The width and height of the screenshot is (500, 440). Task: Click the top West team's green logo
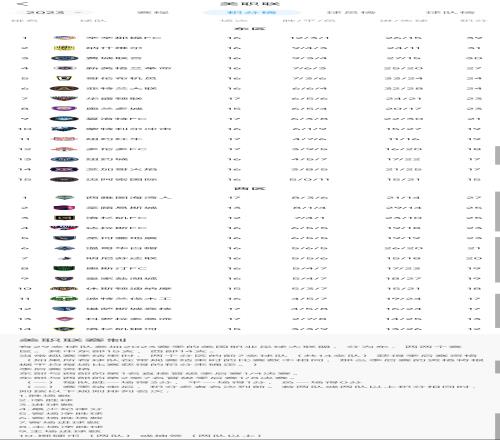64,198
